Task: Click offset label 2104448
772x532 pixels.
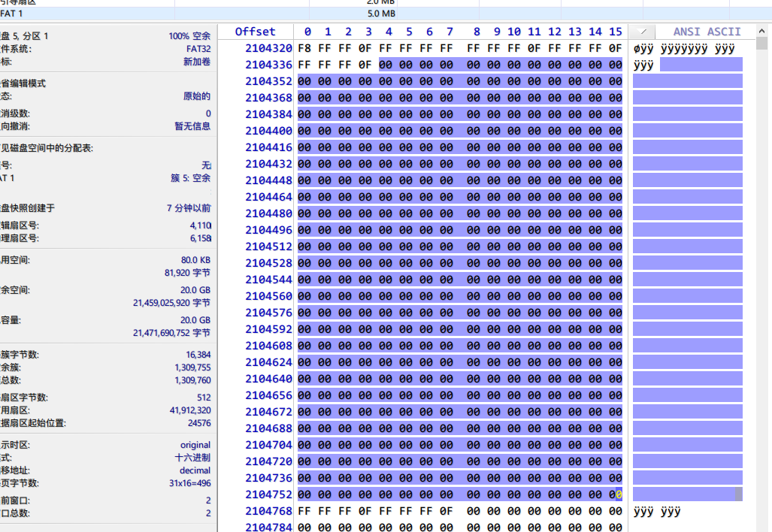Action: 268,180
